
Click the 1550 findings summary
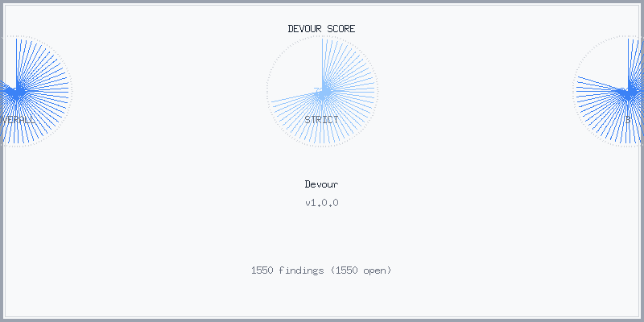point(321,270)
